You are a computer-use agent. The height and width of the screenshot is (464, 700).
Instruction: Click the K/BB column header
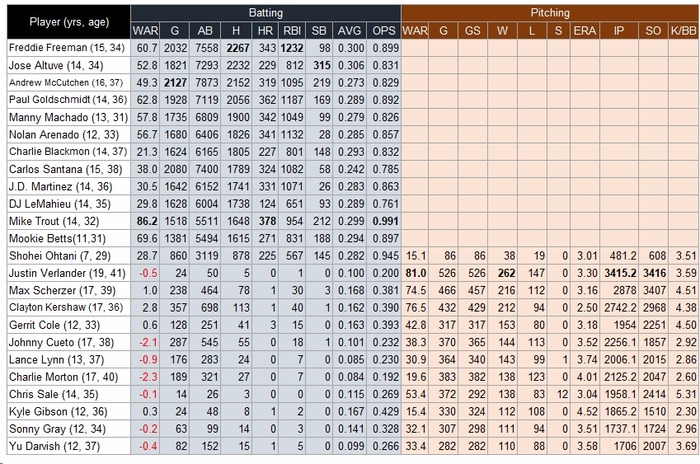(x=683, y=30)
